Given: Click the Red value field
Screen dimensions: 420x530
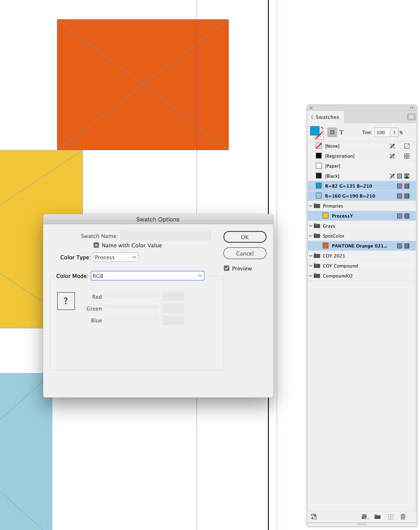Looking at the screenshot, I should pos(173,297).
